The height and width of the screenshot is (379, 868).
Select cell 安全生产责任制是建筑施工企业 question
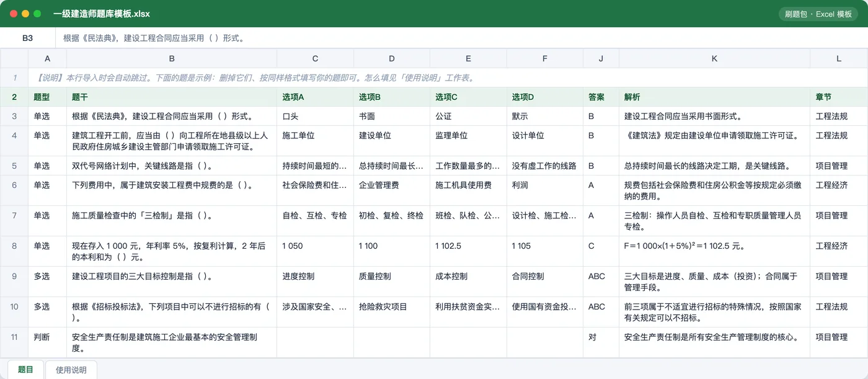tap(172, 342)
